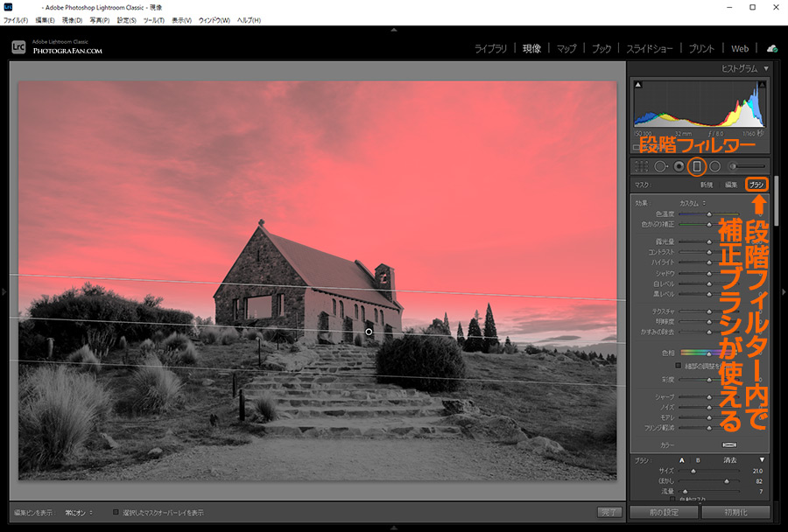Screen dimensions: 788x532
Task: Show the top panel with arrow
Action: [x=394, y=30]
